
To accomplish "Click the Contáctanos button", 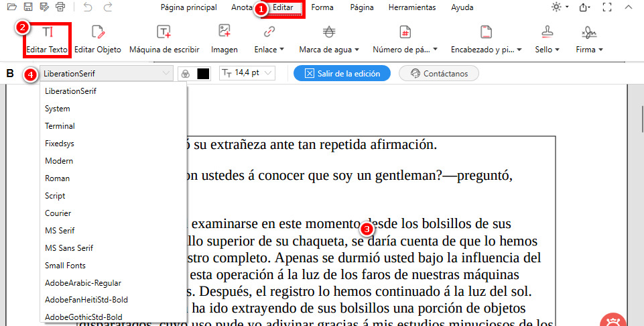I will coord(439,73).
